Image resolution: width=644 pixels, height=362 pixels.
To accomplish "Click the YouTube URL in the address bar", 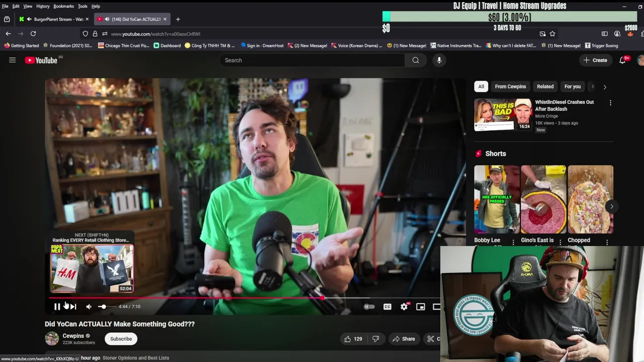I will click(x=155, y=34).
